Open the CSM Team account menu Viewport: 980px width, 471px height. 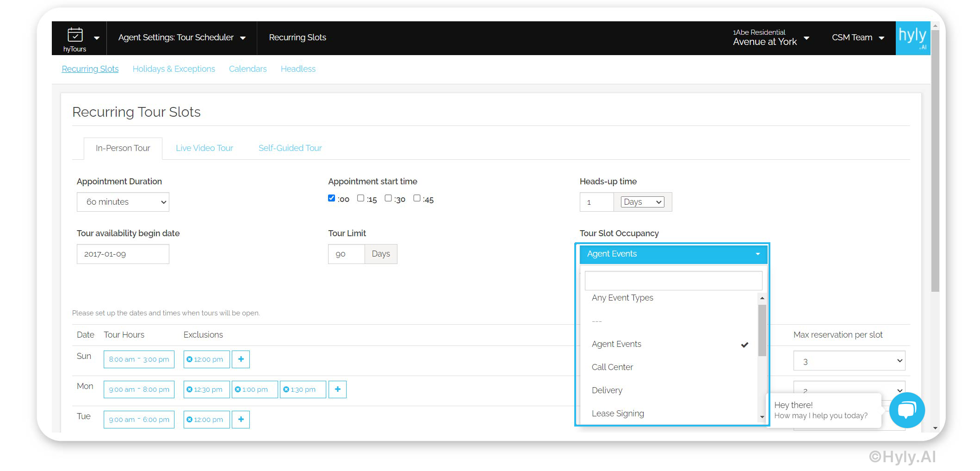(x=858, y=38)
